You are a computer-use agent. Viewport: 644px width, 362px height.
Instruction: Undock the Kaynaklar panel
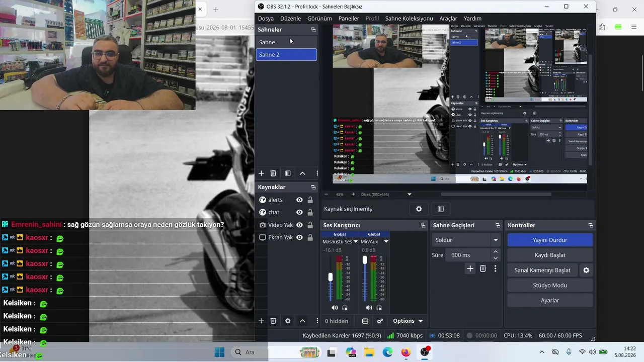(x=313, y=187)
